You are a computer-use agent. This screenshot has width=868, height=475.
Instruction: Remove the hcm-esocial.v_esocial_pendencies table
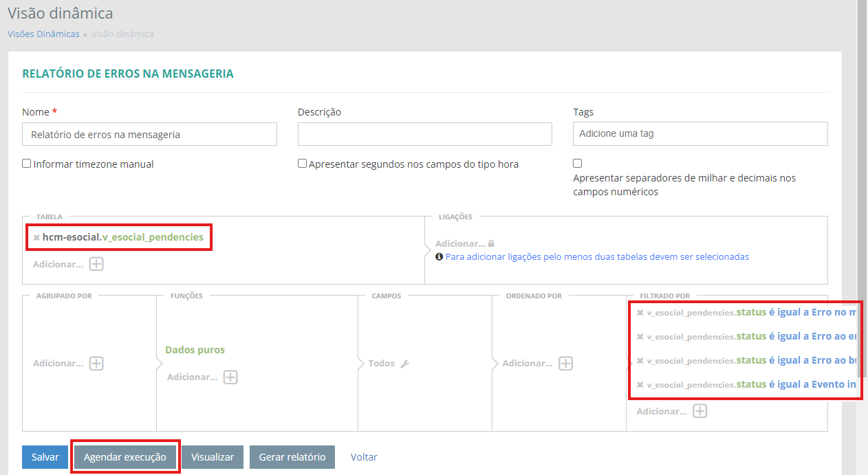(x=36, y=237)
